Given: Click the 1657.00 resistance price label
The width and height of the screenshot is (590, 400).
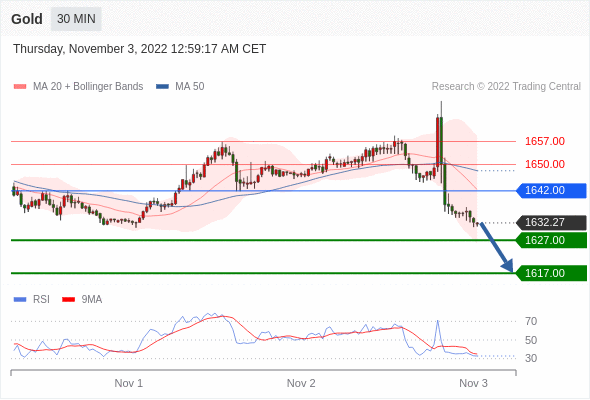Looking at the screenshot, I should [544, 141].
